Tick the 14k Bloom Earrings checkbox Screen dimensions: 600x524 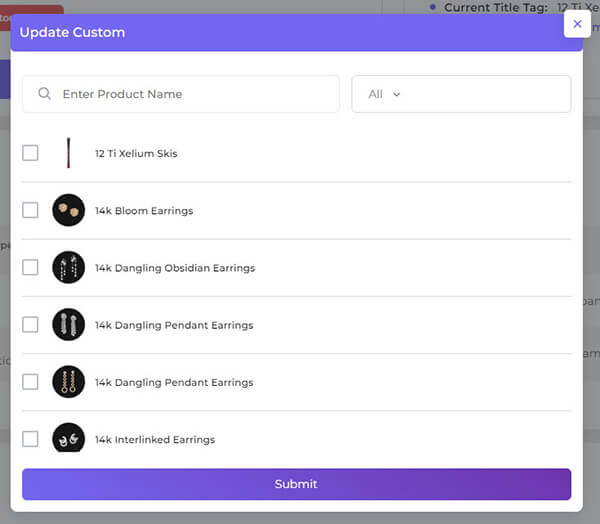30,210
